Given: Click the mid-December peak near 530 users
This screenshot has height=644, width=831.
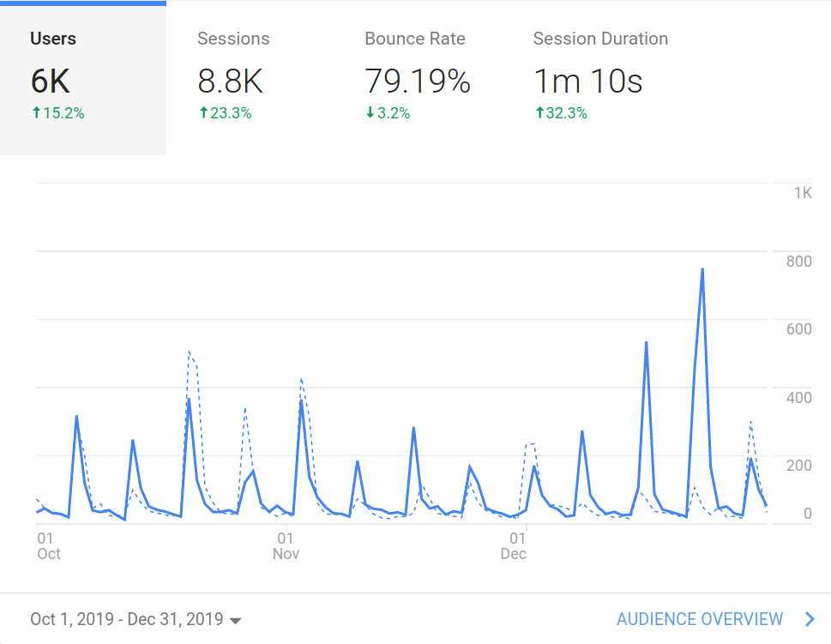Looking at the screenshot, I should tap(646, 343).
